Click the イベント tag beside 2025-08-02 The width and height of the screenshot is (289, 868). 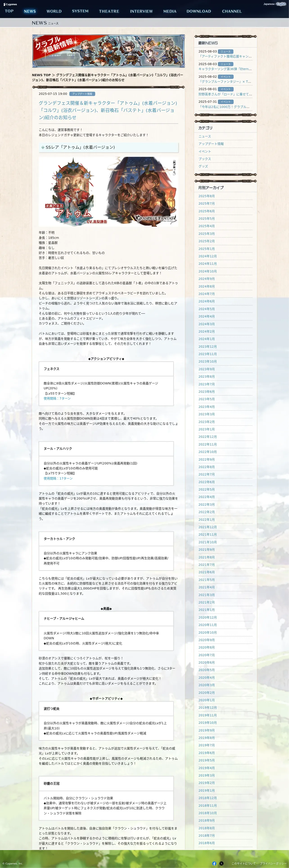coord(225,77)
